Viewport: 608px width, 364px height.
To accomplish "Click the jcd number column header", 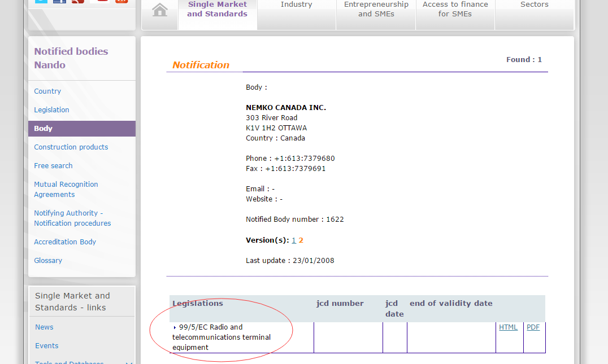I will click(340, 303).
